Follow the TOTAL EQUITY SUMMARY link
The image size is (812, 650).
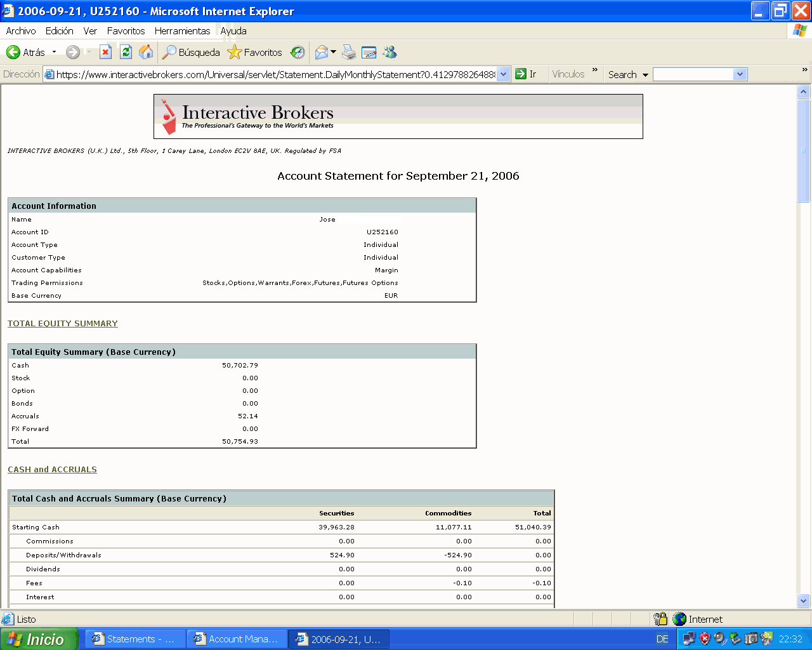(x=63, y=323)
